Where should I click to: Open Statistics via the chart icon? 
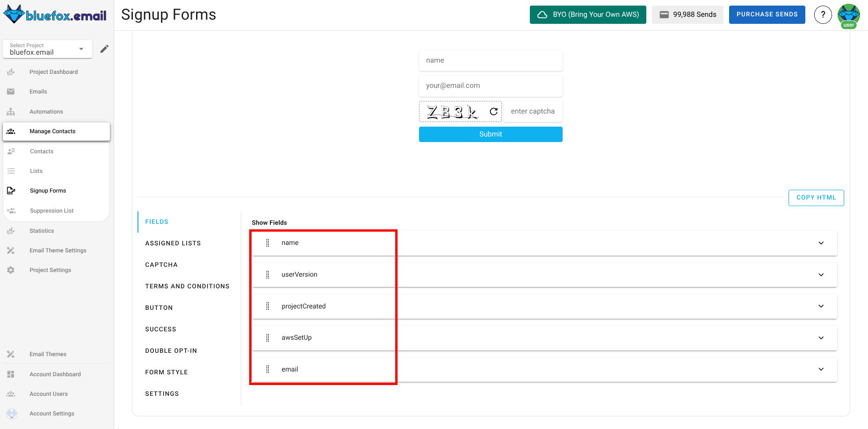coord(11,230)
